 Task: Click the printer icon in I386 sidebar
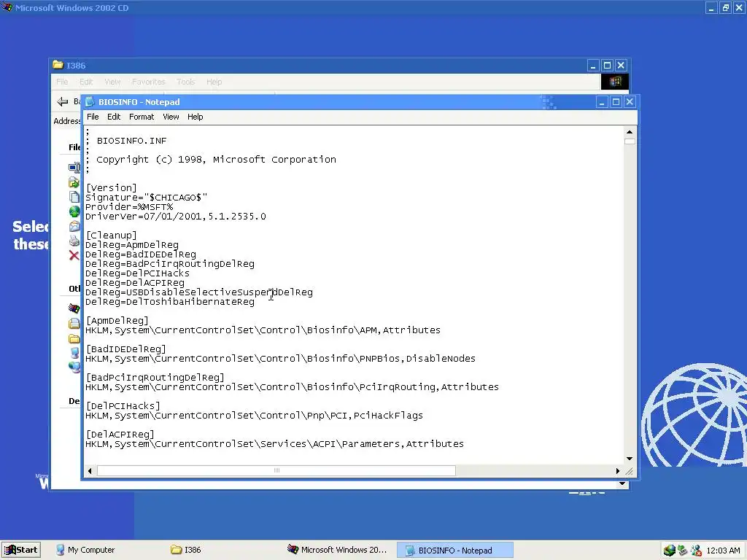click(x=74, y=241)
